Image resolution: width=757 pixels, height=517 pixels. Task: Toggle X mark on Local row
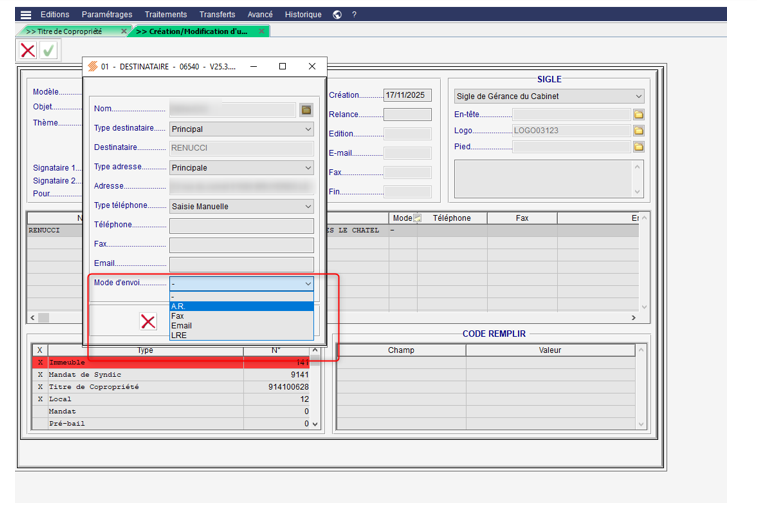pyautogui.click(x=40, y=399)
